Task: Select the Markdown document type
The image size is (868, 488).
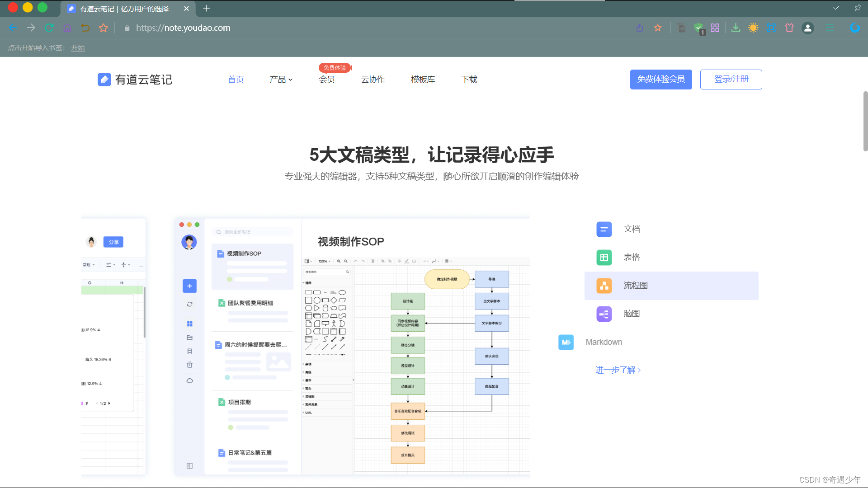Action: [x=604, y=342]
